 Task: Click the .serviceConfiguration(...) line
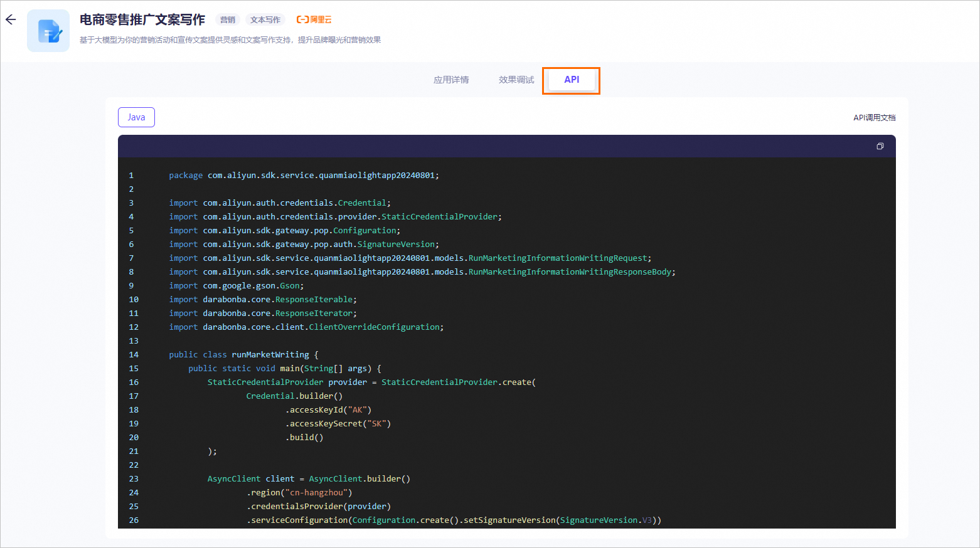tap(454, 520)
